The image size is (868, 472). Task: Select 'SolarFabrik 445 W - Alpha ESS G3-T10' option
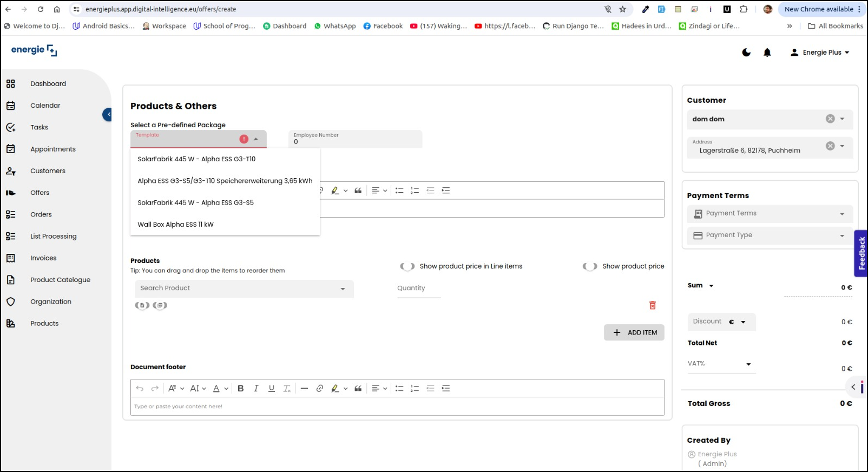click(x=196, y=159)
